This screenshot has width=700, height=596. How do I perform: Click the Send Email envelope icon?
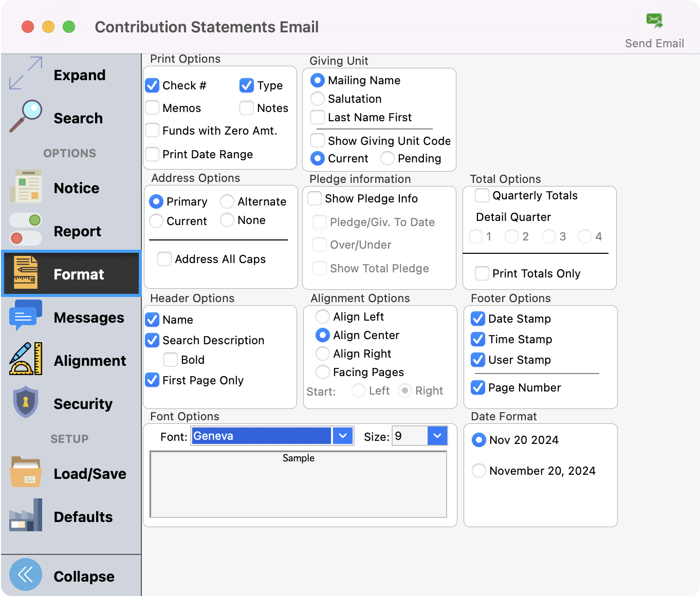click(x=654, y=21)
